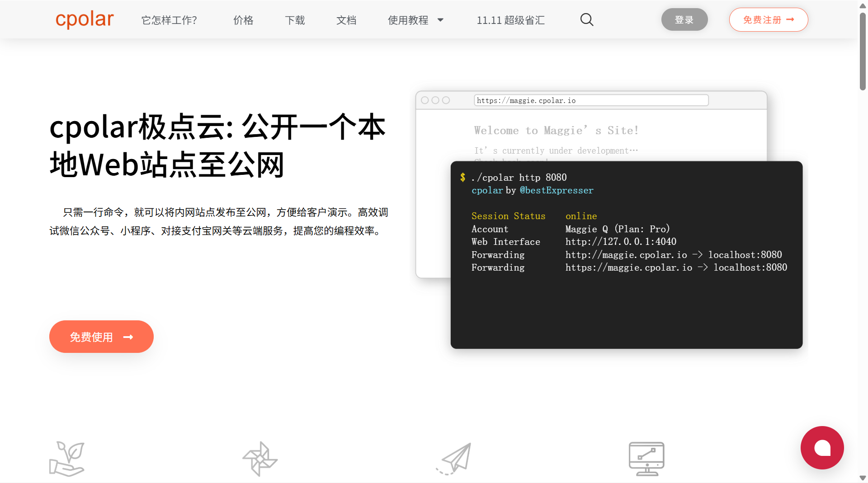
Task: Click the monitor chart feature icon
Action: [646, 459]
